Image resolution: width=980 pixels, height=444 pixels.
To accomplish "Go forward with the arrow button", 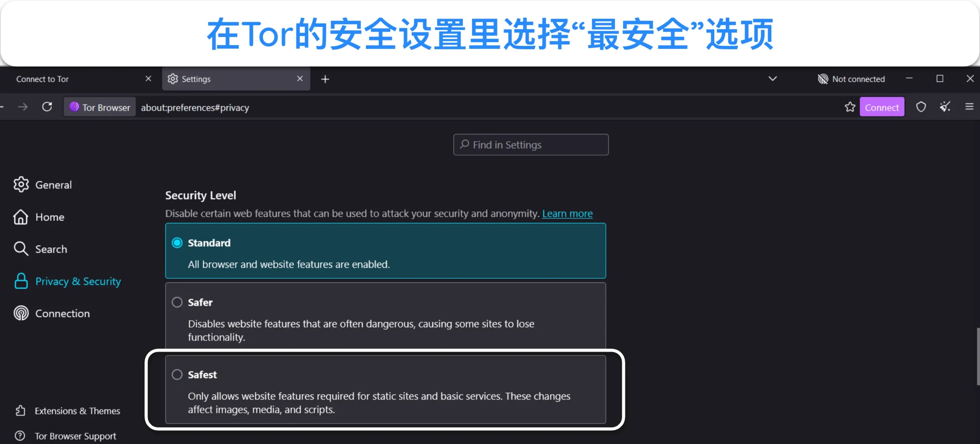I will pos(23,107).
